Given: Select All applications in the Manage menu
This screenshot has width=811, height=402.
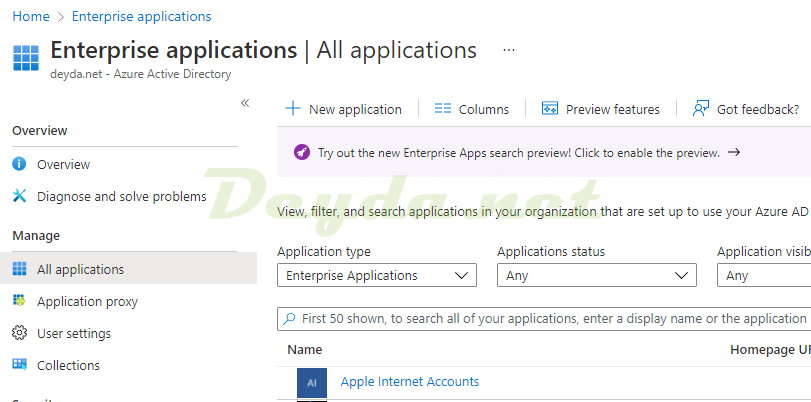Looking at the screenshot, I should click(80, 269).
